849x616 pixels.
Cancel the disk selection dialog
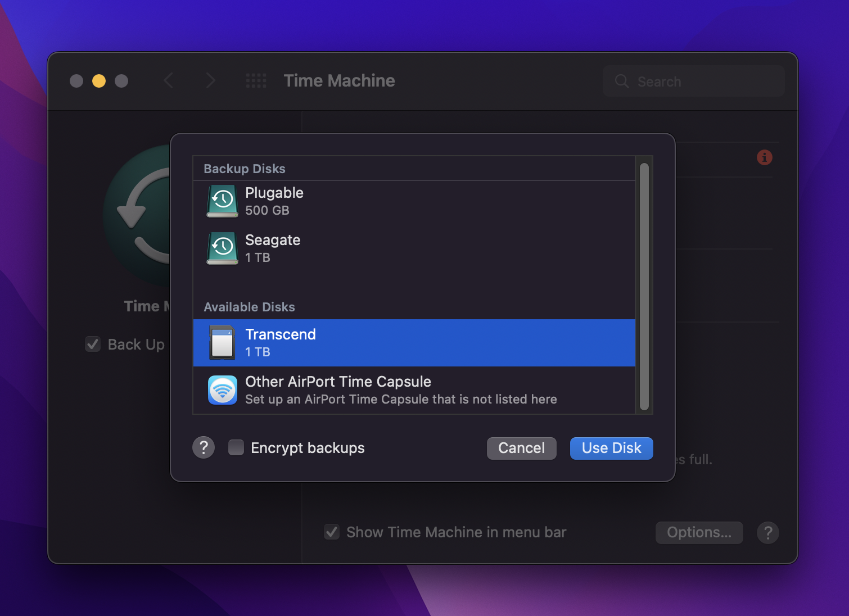pos(521,448)
